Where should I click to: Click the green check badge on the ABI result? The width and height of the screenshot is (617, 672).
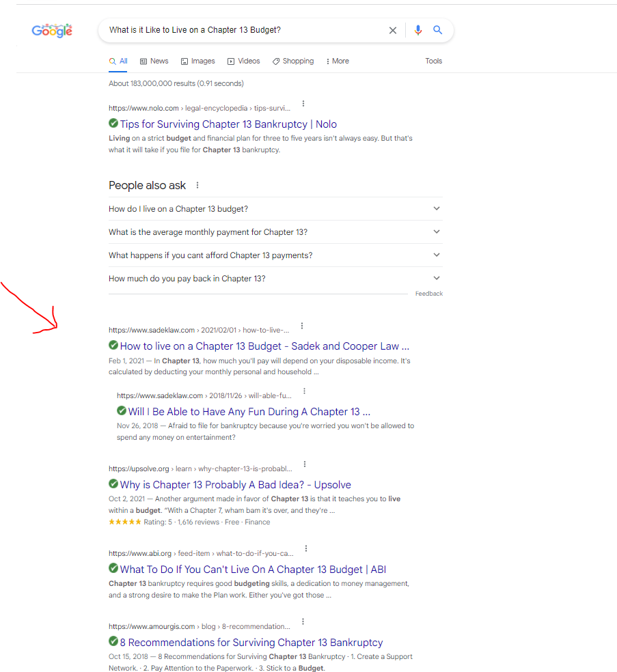(113, 568)
